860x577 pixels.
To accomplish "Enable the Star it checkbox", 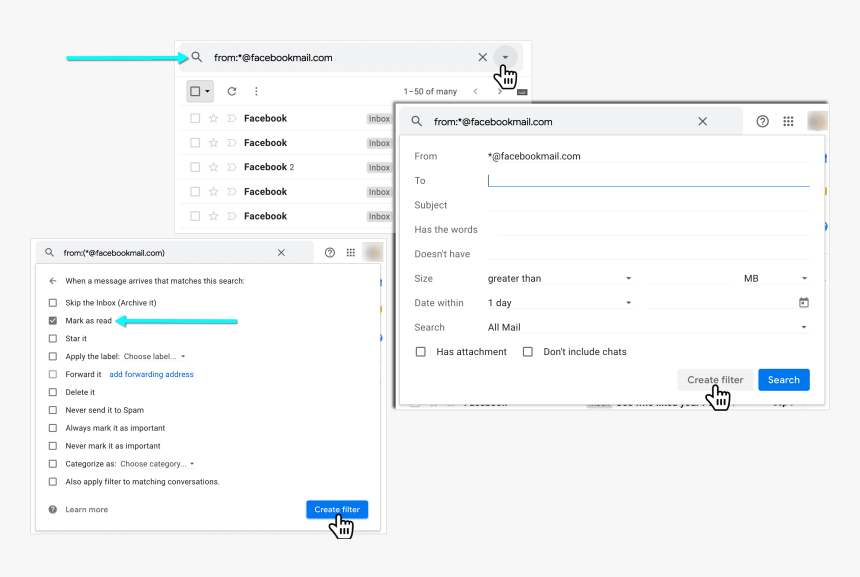I will (x=53, y=338).
